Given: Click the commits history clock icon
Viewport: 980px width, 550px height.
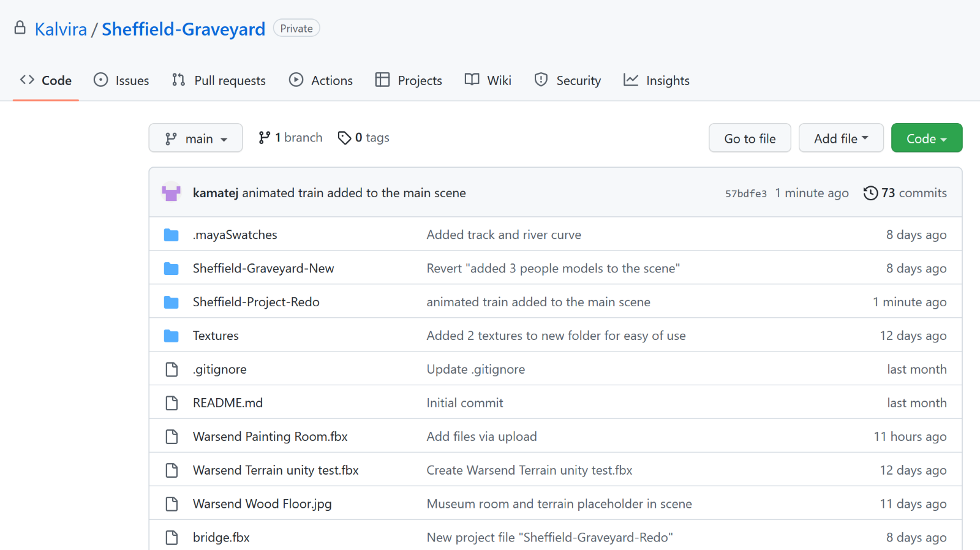Looking at the screenshot, I should point(870,193).
